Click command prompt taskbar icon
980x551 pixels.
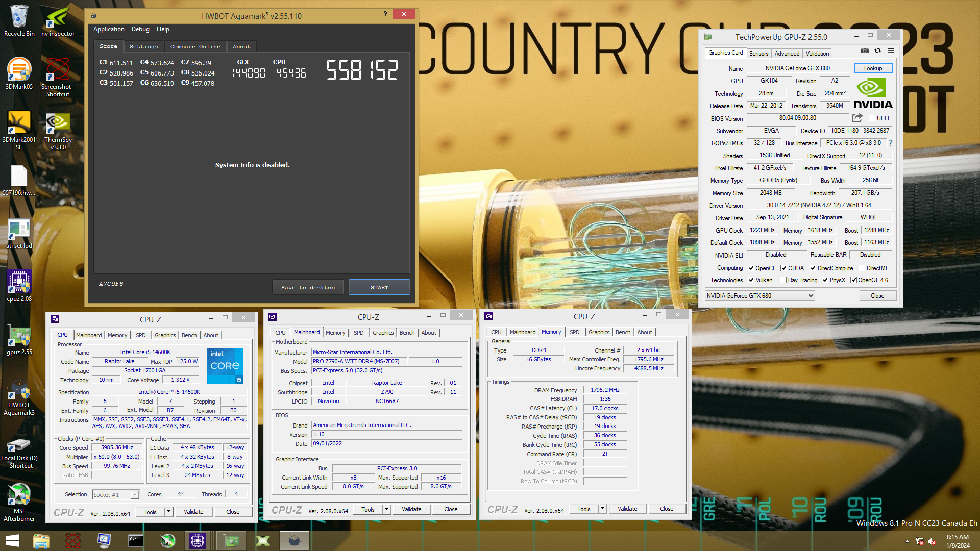point(135,541)
